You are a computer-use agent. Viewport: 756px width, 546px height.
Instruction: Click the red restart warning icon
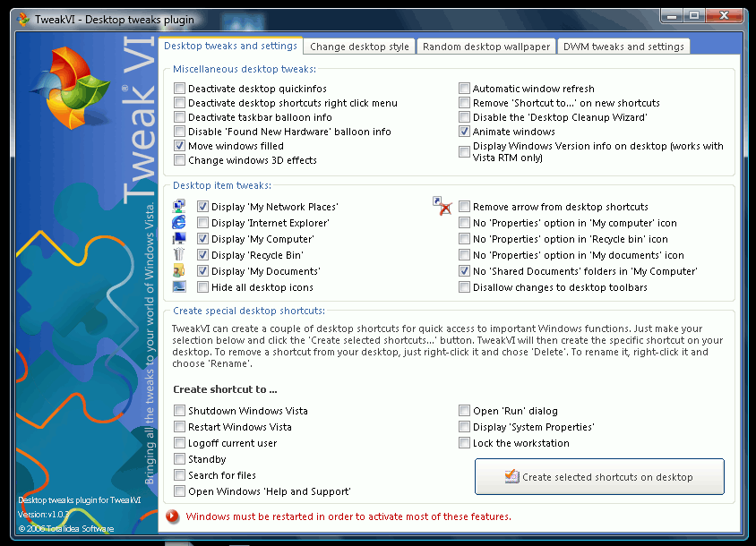click(172, 516)
